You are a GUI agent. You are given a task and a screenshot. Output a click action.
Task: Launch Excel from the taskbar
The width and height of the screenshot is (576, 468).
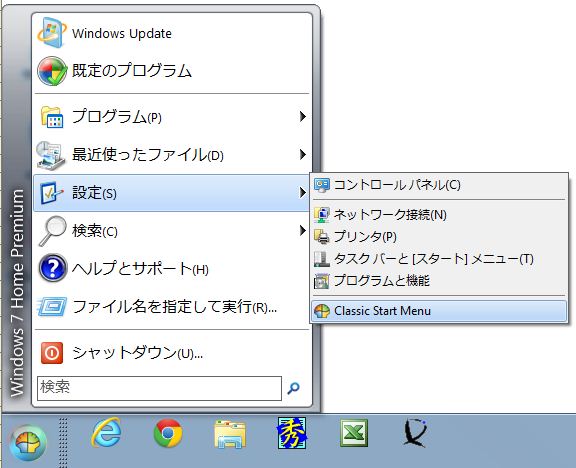click(x=354, y=433)
